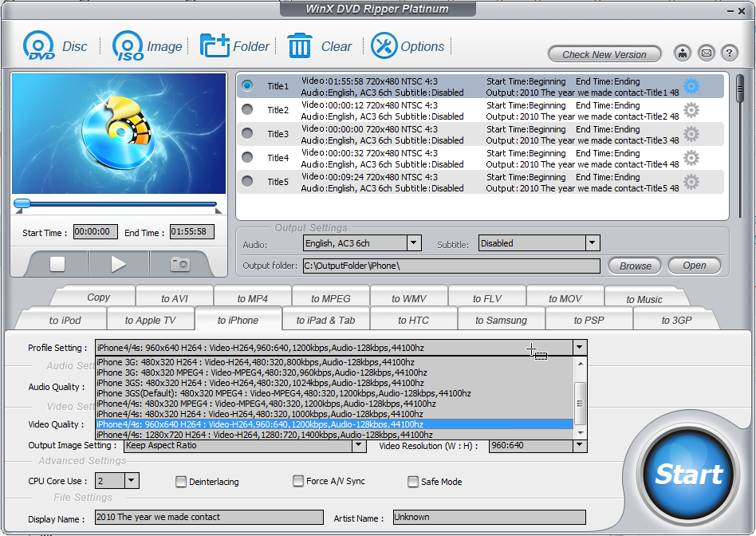Open settings gear for Title2
Image resolution: width=756 pixels, height=536 pixels.
click(x=691, y=111)
